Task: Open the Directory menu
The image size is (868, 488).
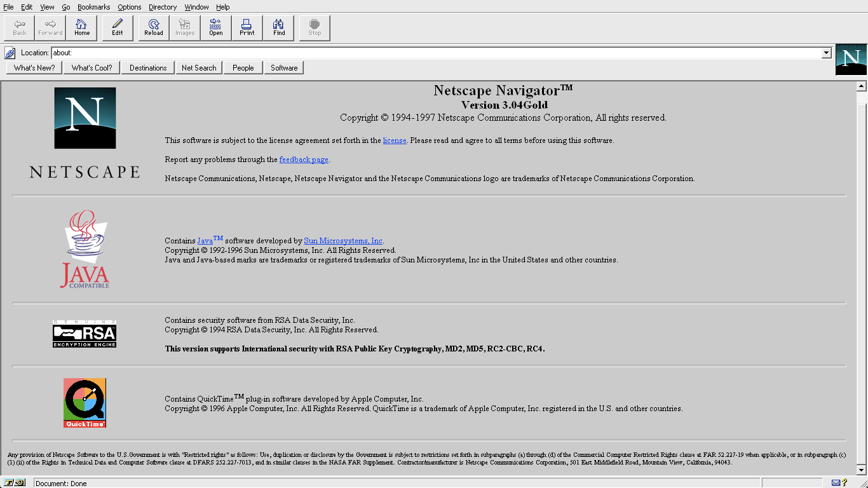Action: (x=163, y=7)
